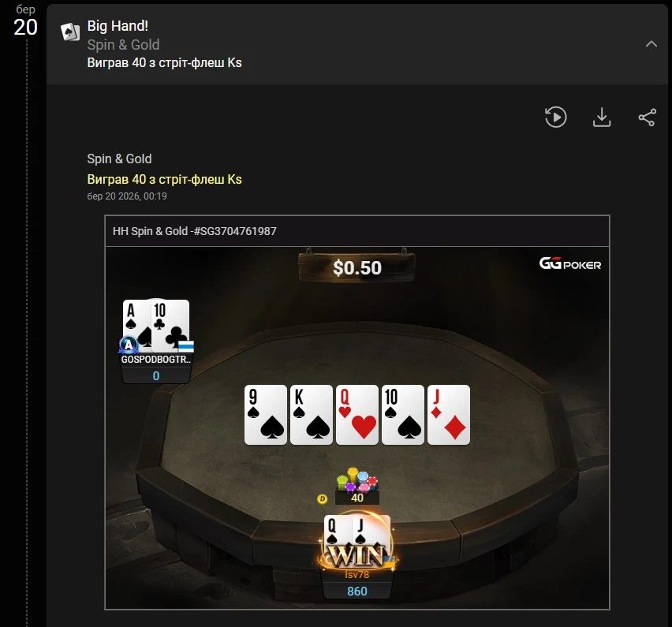Share this Big Hand
The image size is (672, 627).
pyautogui.click(x=647, y=117)
